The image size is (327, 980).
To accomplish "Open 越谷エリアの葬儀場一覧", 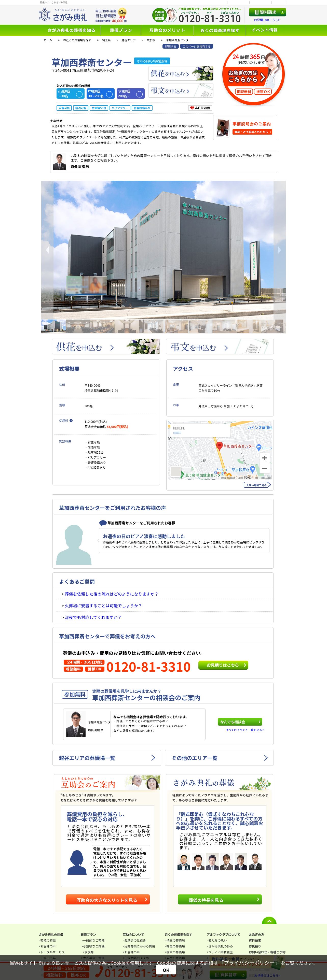I will pyautogui.click(x=107, y=758).
